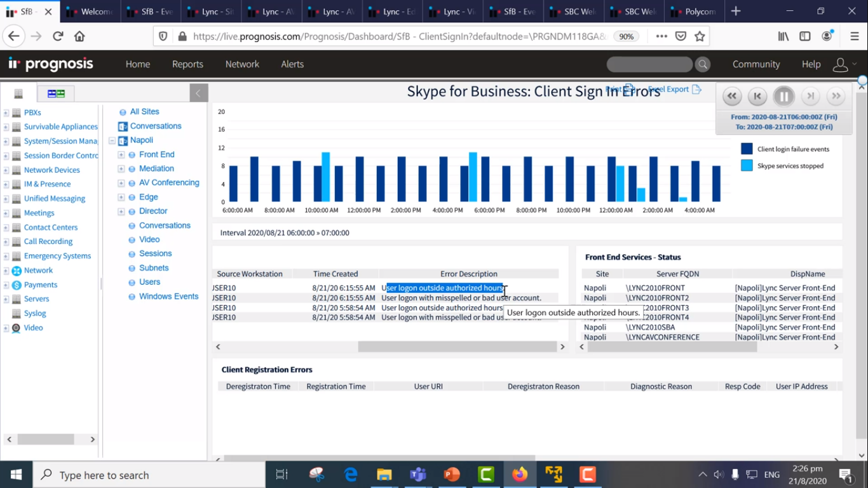The image size is (868, 488).
Task: Expand the Survivable Appliances node
Action: (6, 127)
